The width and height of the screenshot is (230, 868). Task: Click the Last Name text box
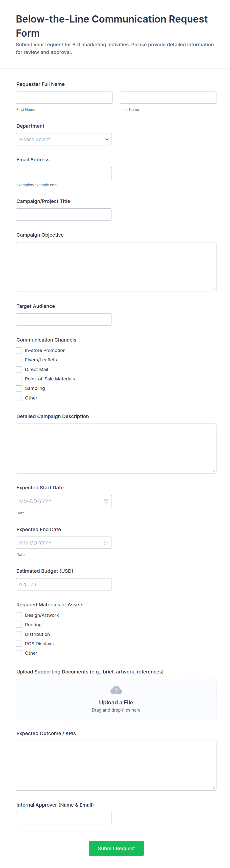tap(168, 98)
